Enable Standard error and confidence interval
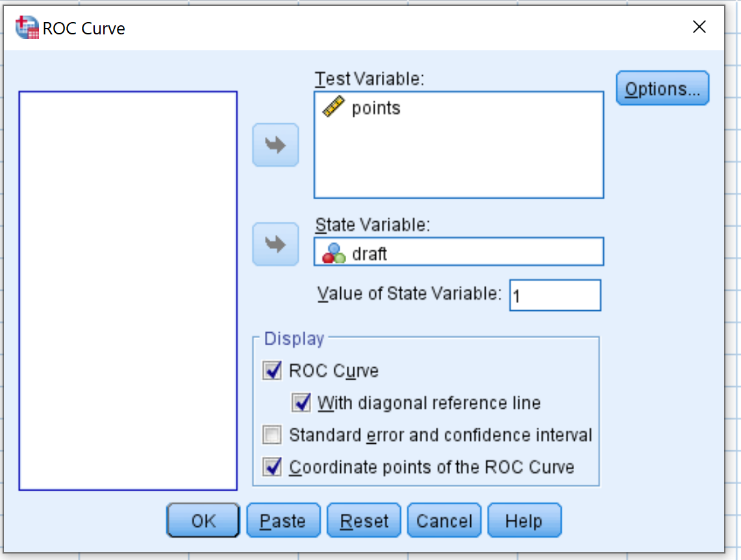 pos(272,435)
